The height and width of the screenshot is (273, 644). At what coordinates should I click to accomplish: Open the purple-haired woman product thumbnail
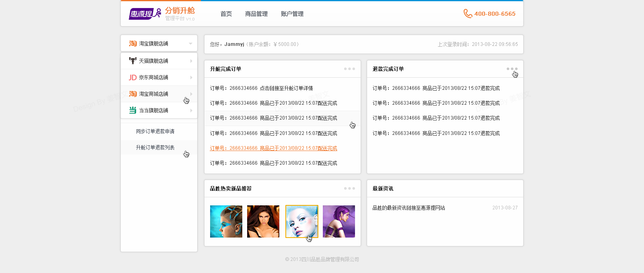(339, 221)
